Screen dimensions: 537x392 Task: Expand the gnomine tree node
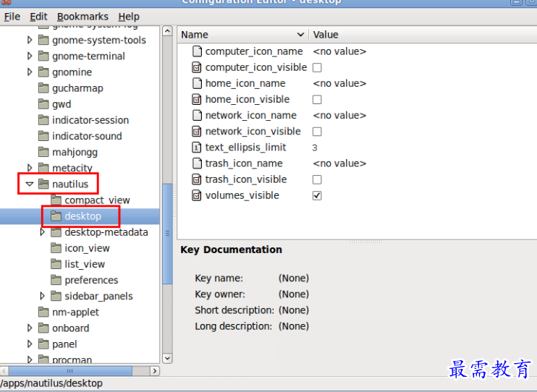click(x=30, y=72)
